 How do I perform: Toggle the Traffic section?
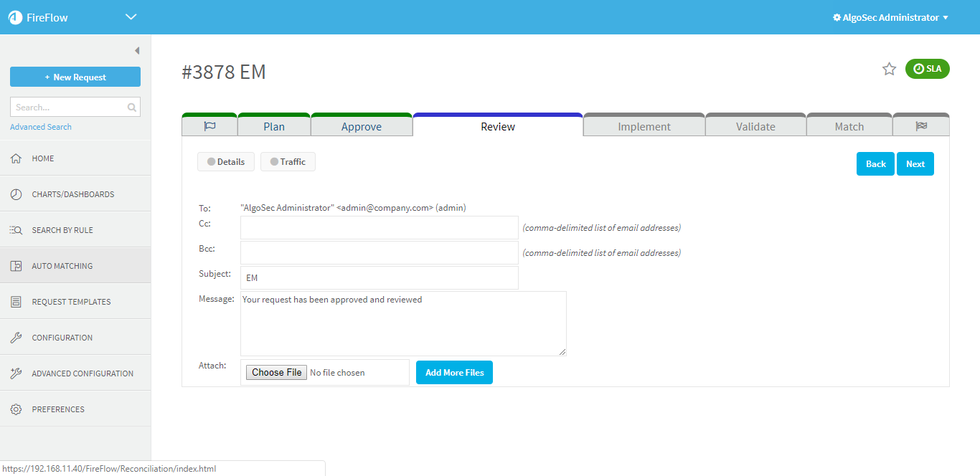click(288, 162)
